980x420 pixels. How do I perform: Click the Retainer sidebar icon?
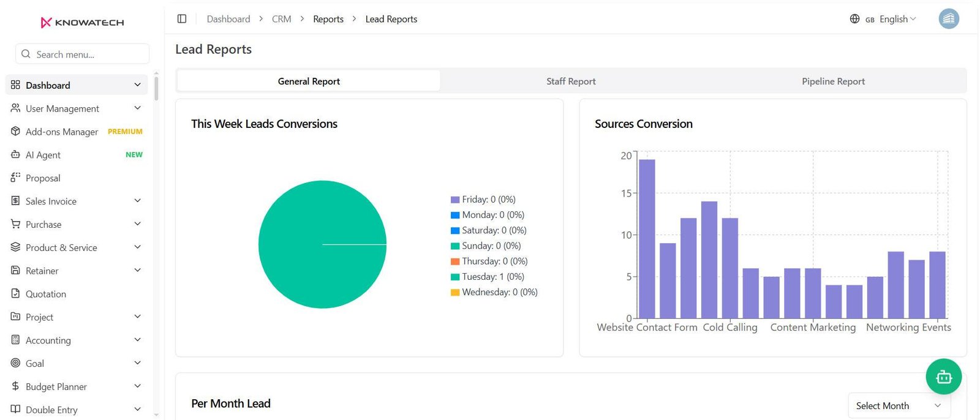tap(15, 271)
